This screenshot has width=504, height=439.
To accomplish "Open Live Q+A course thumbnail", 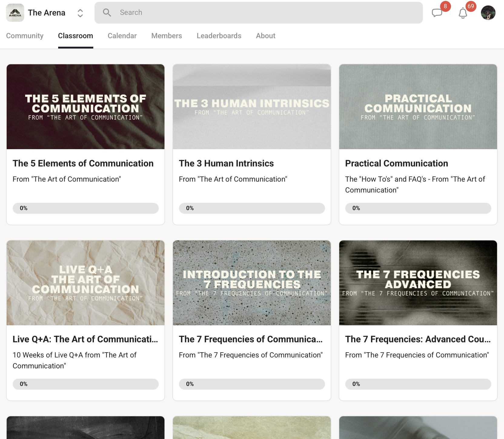I will tap(85, 283).
